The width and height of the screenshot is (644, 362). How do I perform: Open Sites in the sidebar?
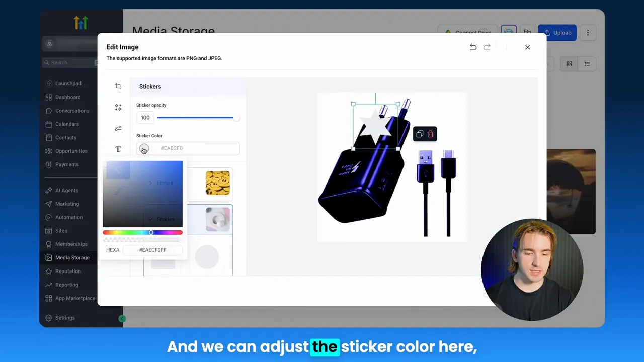click(56, 231)
